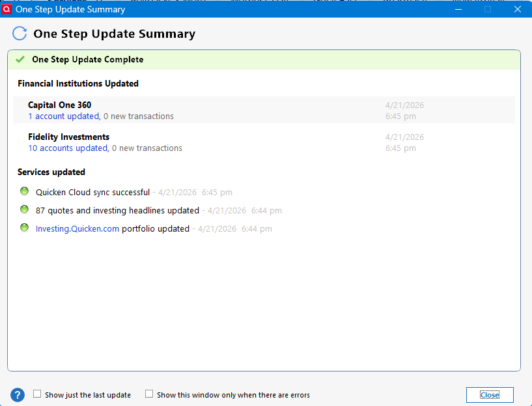Click the green checkmark complete icon

point(20,59)
